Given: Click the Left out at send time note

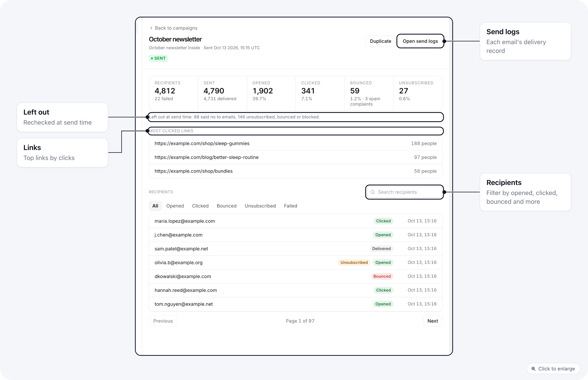Looking at the screenshot, I should click(x=234, y=117).
